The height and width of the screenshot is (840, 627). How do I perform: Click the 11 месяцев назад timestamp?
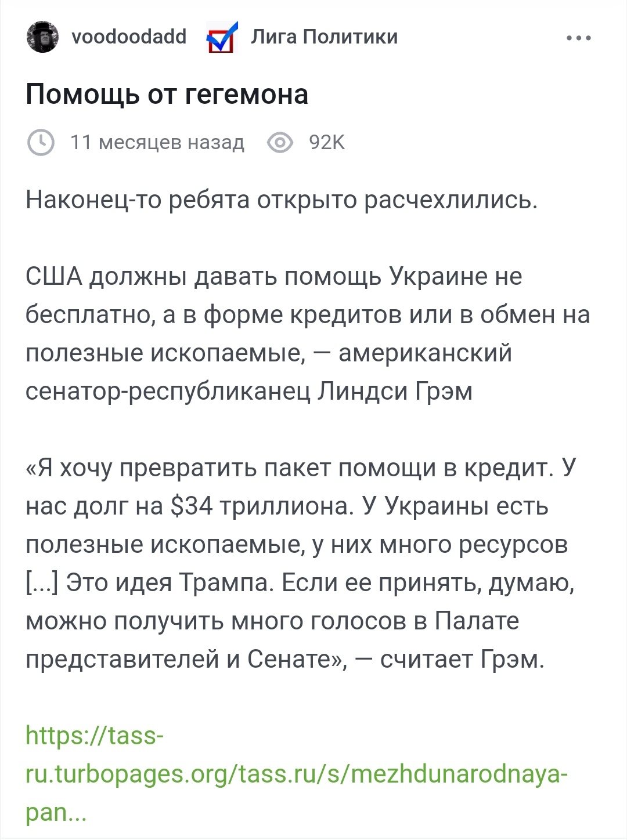point(157,142)
